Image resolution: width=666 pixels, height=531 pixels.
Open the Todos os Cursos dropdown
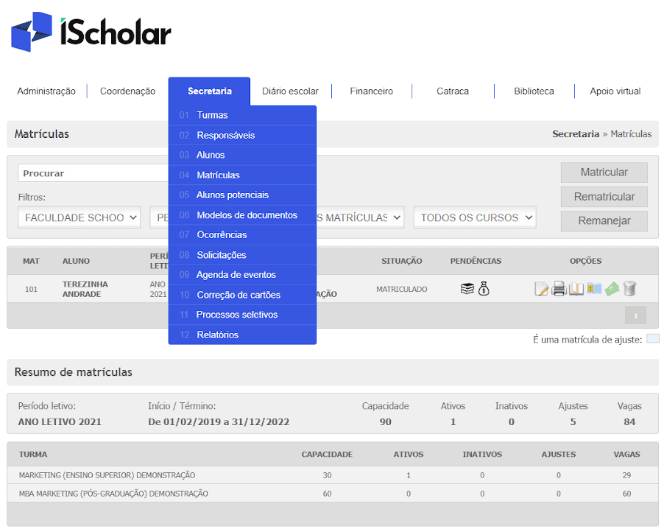pyautogui.click(x=475, y=217)
